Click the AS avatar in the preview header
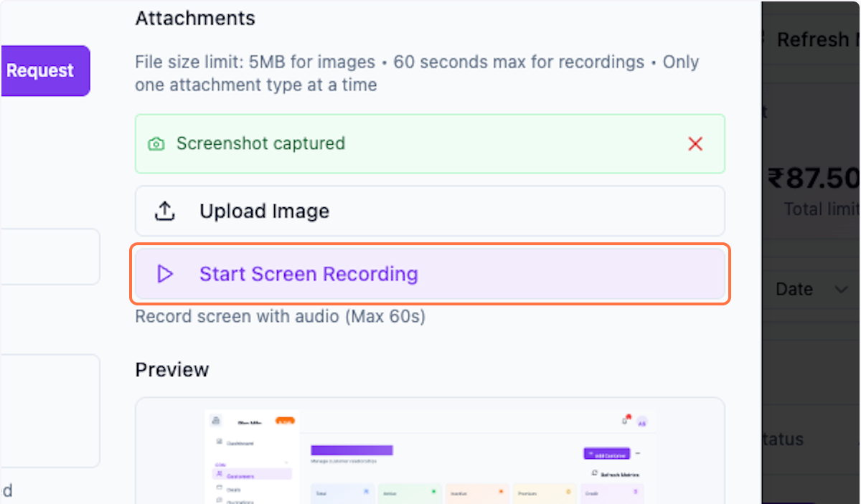This screenshot has width=861, height=504. (x=641, y=422)
